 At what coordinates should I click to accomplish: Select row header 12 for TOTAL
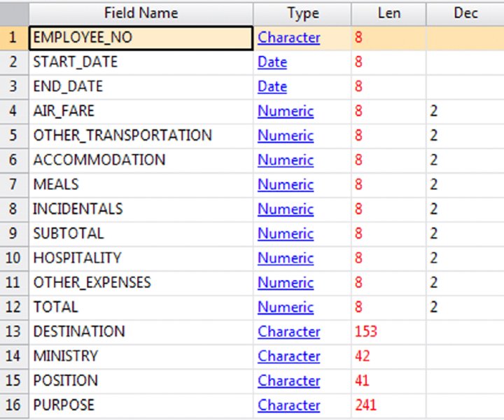(13, 307)
